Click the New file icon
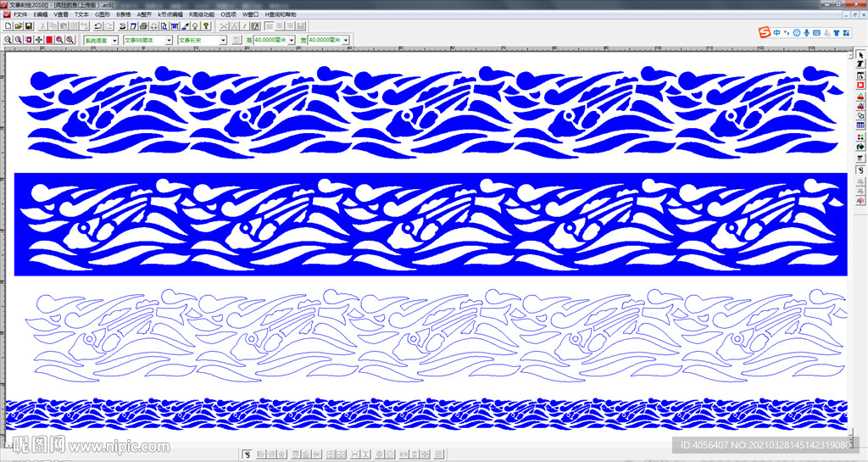 [x=8, y=27]
